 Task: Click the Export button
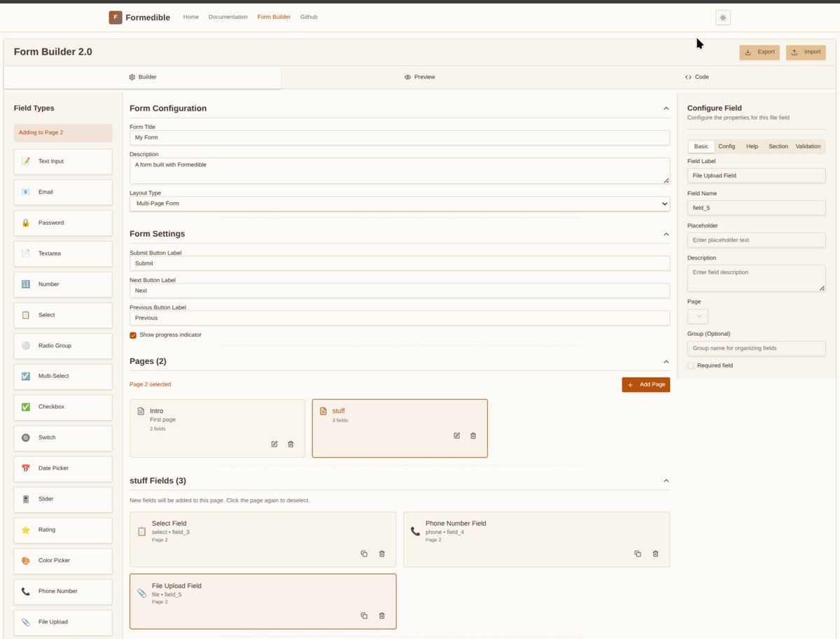click(759, 52)
